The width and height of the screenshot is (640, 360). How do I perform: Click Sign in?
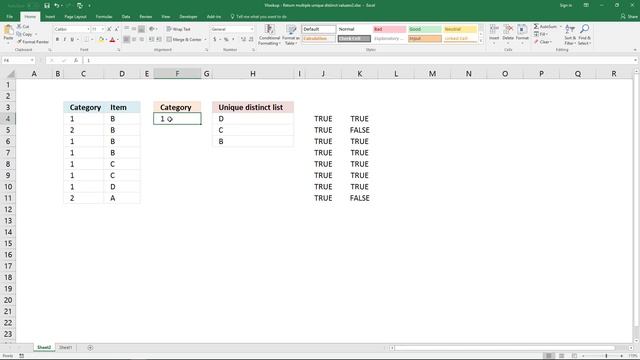click(566, 5)
